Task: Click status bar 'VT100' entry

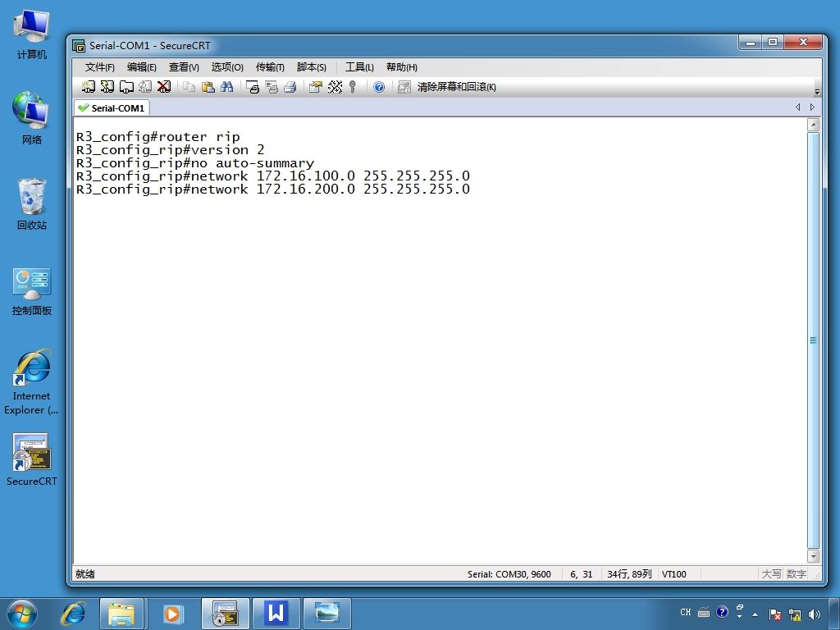Action: coord(674,574)
